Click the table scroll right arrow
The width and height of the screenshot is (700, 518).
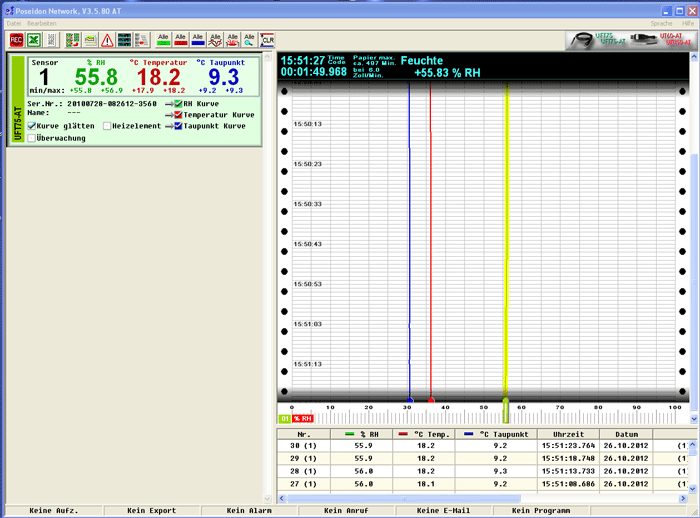(683, 498)
